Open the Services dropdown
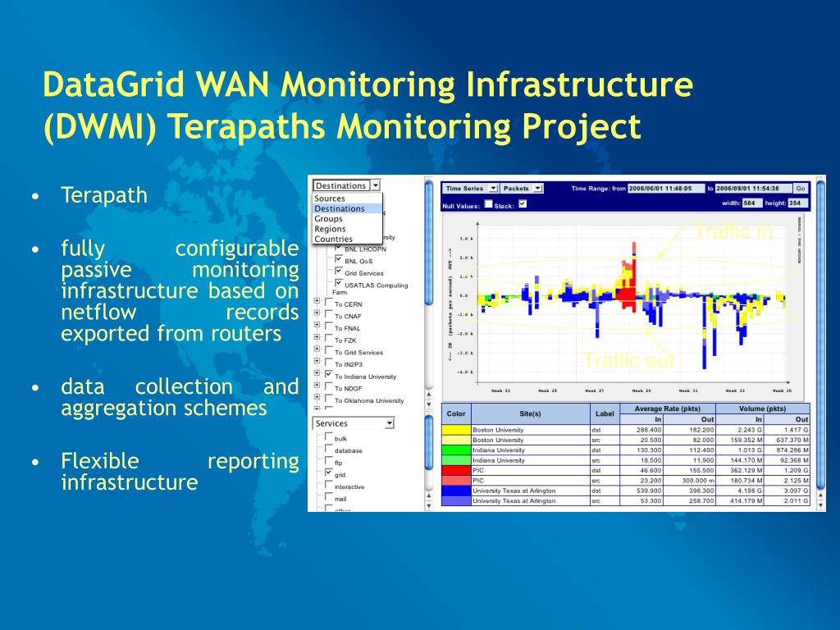 (354, 423)
